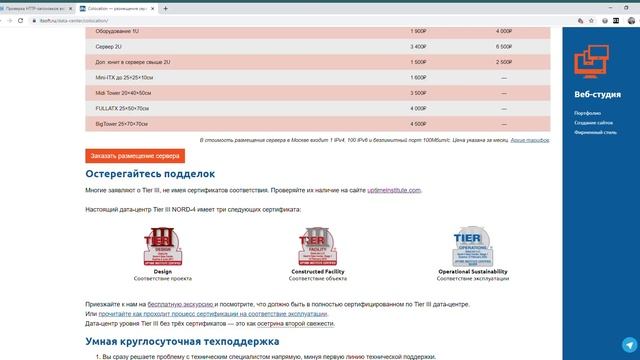Select the Сервер 2U table row

pos(318,47)
